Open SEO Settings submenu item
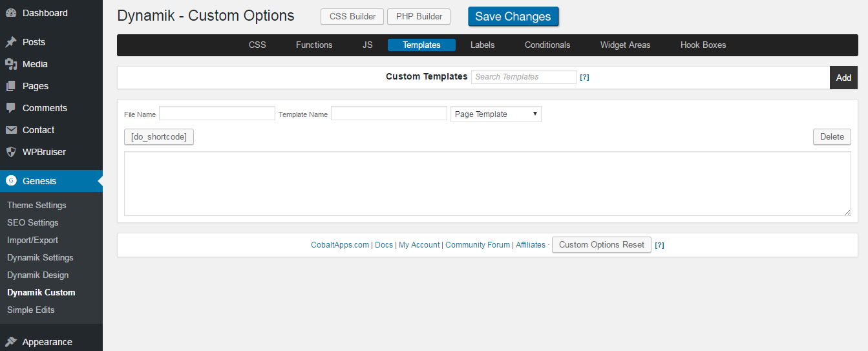The image size is (868, 351). coord(33,222)
